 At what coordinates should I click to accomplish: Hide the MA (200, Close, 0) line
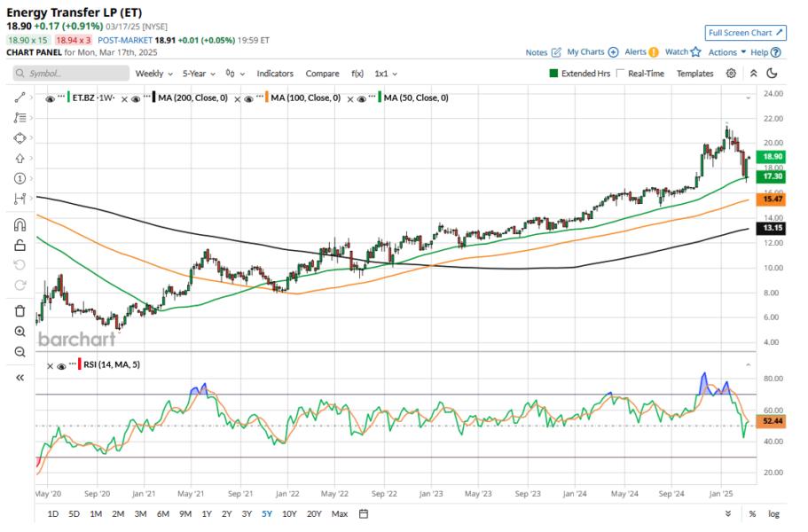click(136, 99)
